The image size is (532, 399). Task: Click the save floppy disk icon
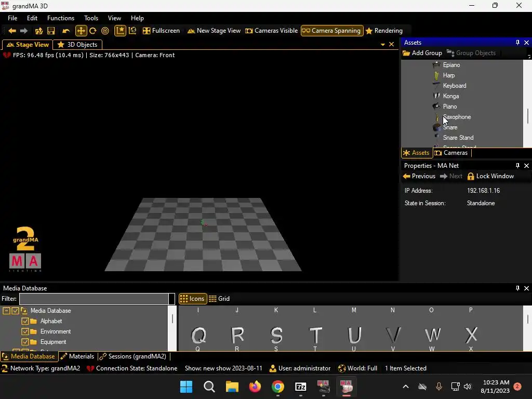(51, 31)
